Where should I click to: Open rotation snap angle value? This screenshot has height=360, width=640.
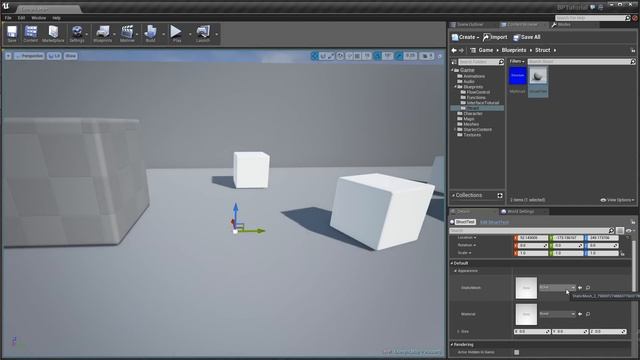[387, 56]
